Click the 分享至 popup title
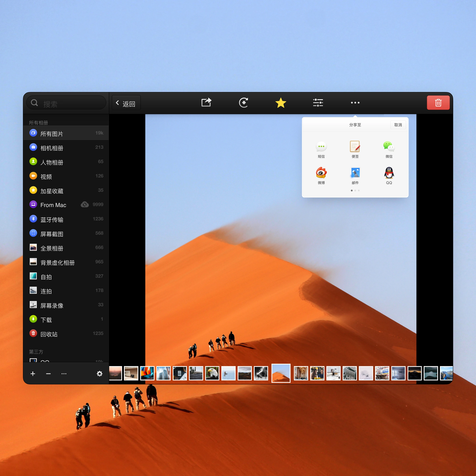This screenshot has height=476, width=476. (355, 125)
